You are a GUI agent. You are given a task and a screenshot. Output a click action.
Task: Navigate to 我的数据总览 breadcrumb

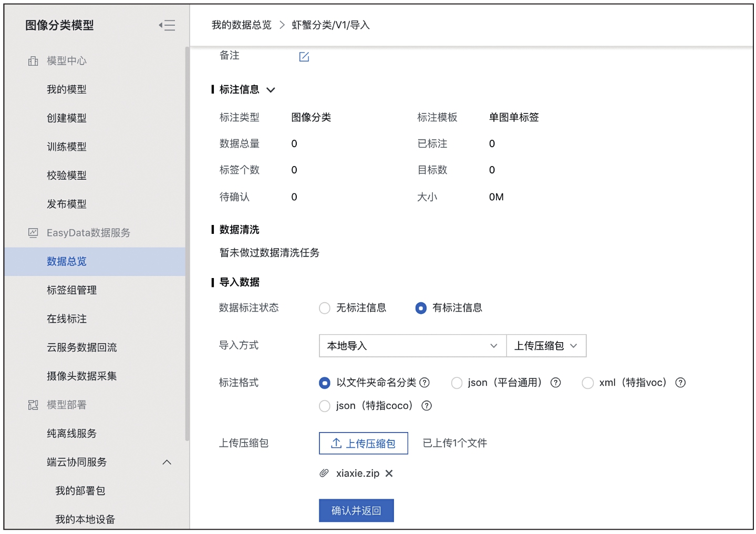click(242, 25)
